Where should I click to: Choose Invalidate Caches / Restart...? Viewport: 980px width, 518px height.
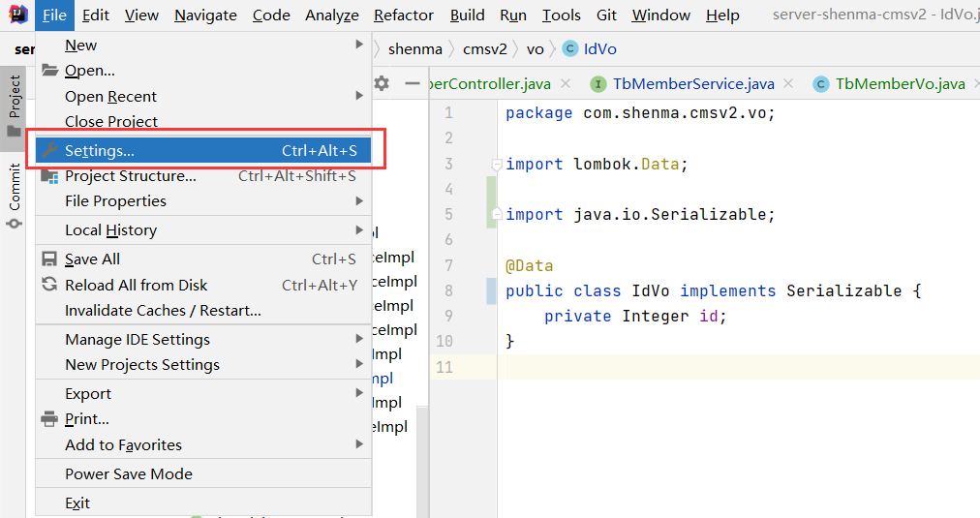tap(203, 311)
